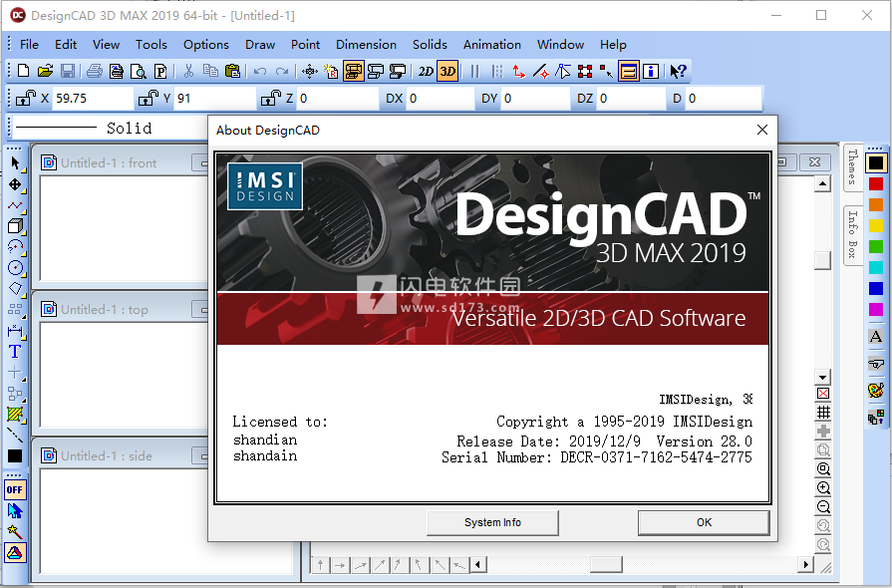Click the System Info button
Screen dimensions: 892x588
[x=492, y=522]
